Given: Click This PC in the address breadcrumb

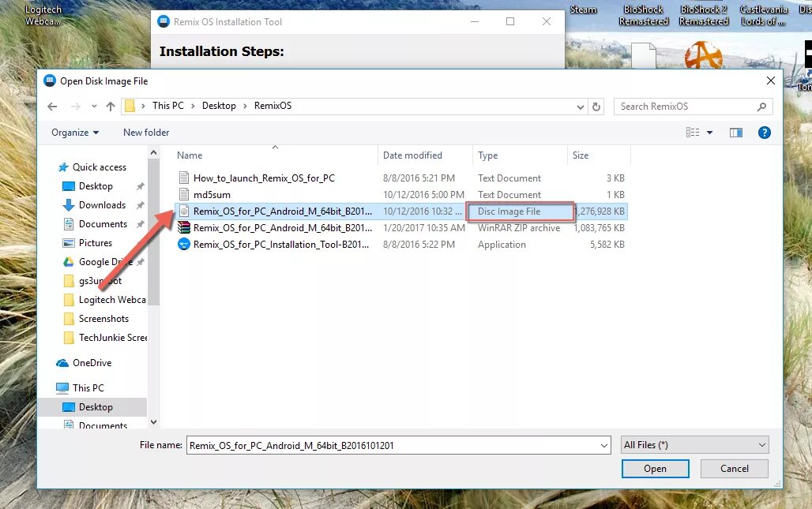Looking at the screenshot, I should click(167, 106).
